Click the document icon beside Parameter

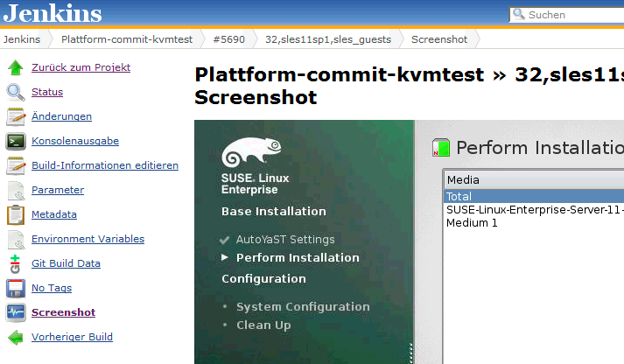tap(16, 191)
